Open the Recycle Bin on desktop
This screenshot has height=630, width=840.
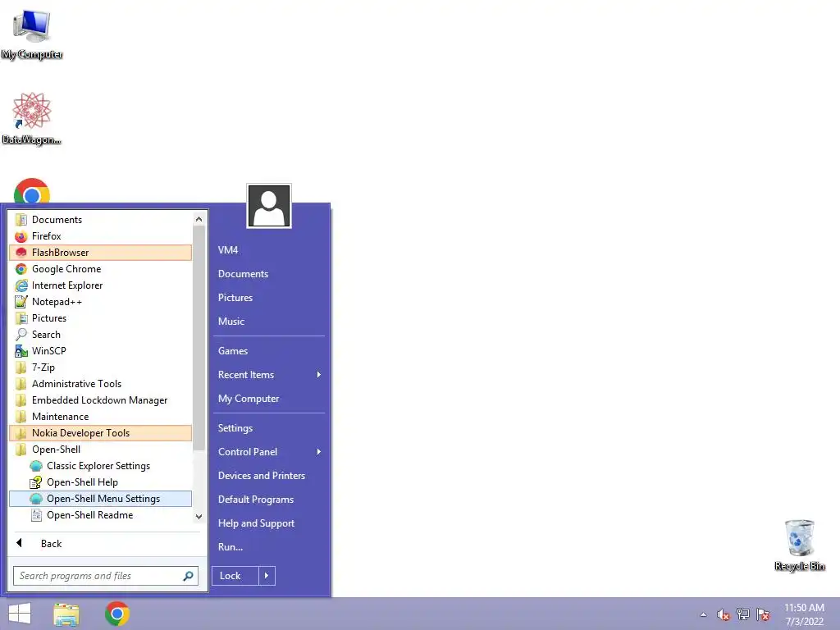800,545
